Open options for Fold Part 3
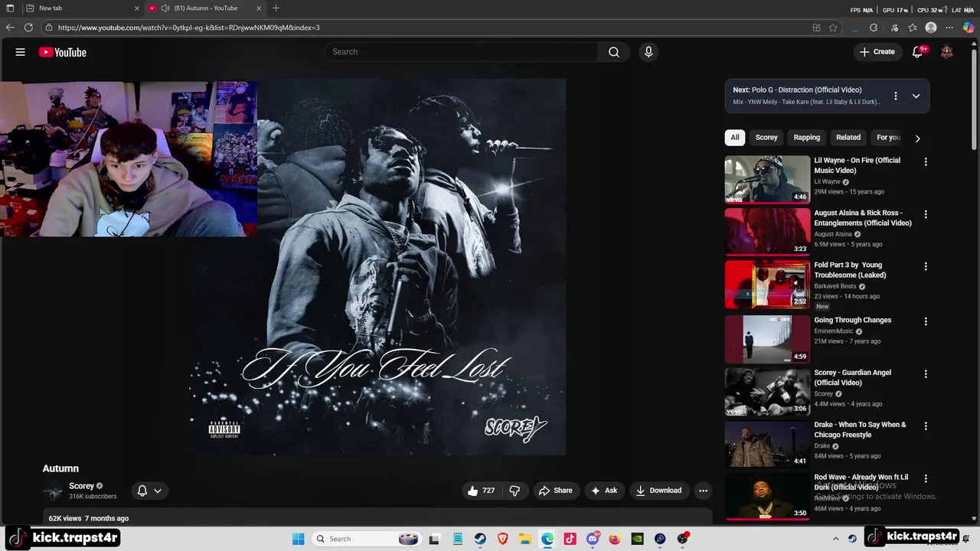The height and width of the screenshot is (551, 980). click(x=926, y=266)
